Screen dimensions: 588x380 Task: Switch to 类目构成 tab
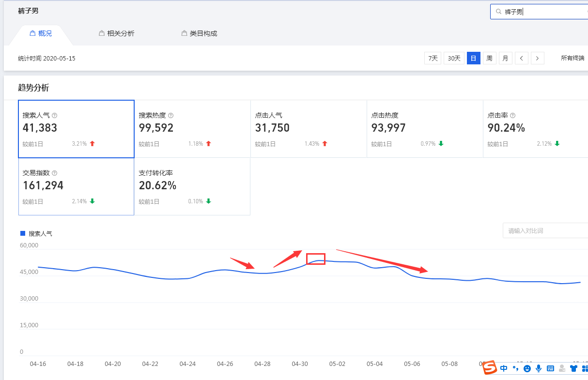tap(199, 33)
